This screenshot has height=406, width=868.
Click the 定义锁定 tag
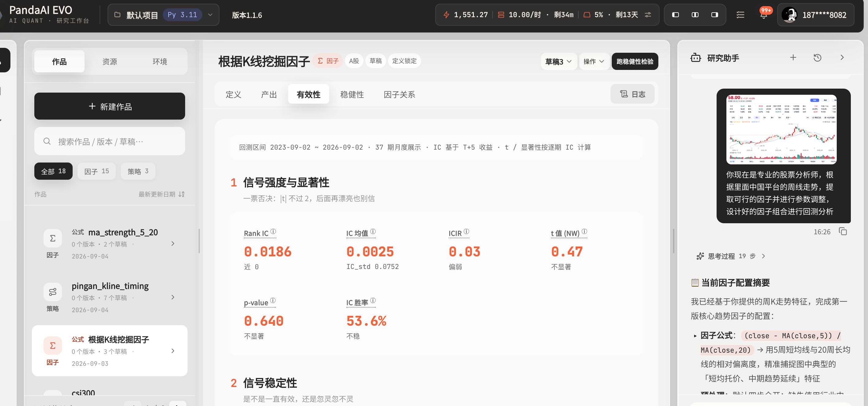[x=404, y=61]
